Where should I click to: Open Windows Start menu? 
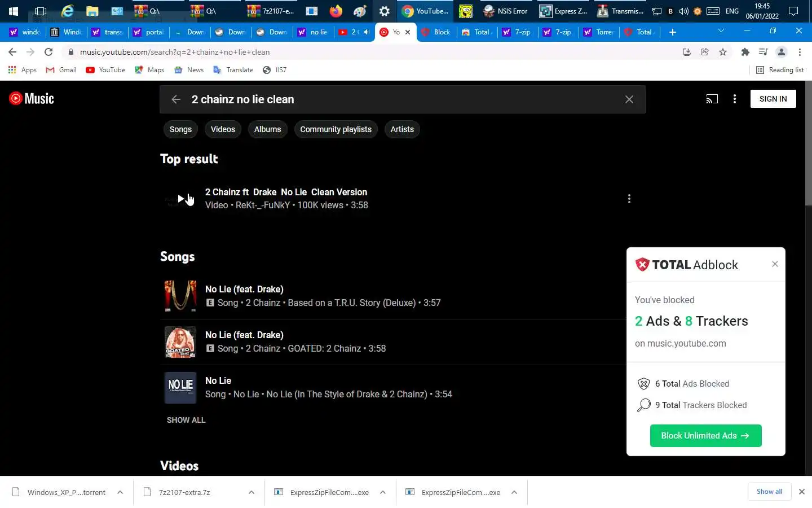click(x=14, y=11)
